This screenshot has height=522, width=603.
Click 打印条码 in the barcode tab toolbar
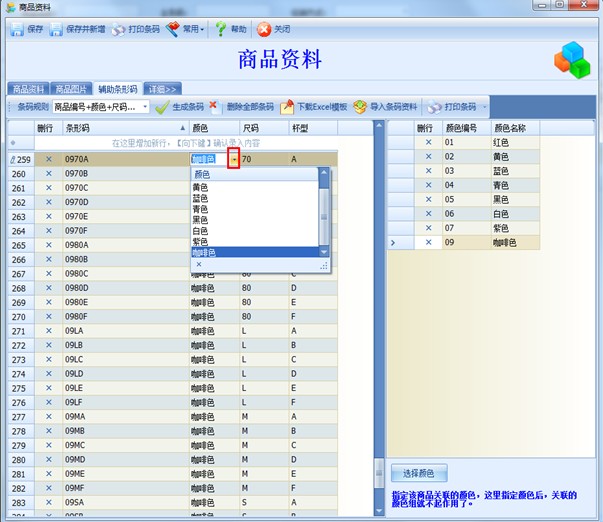pos(452,107)
